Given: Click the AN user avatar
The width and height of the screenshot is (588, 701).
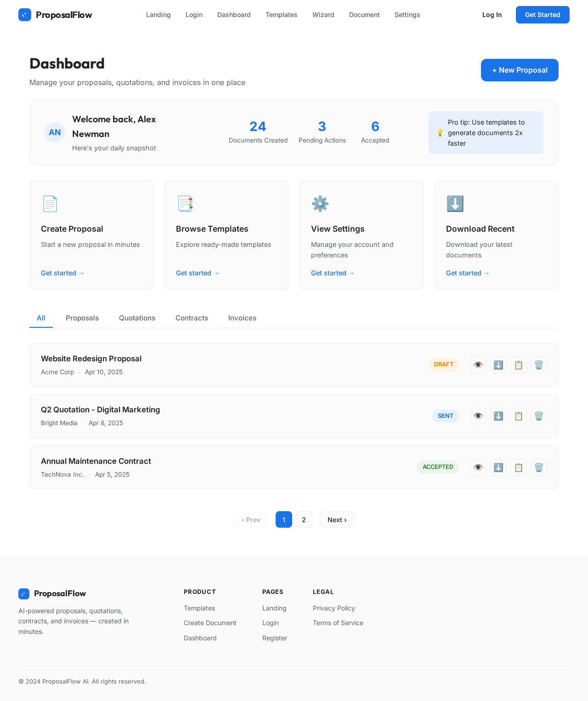Looking at the screenshot, I should [55, 132].
